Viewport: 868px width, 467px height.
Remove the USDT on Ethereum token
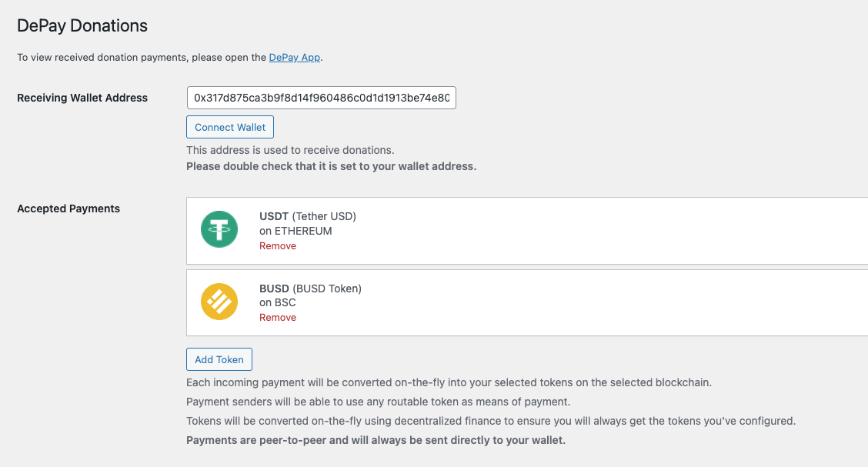pos(278,246)
